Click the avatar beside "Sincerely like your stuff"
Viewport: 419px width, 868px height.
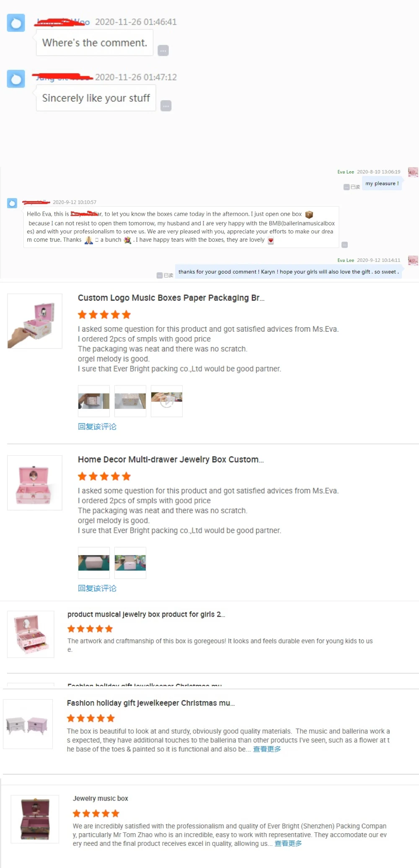click(x=16, y=79)
